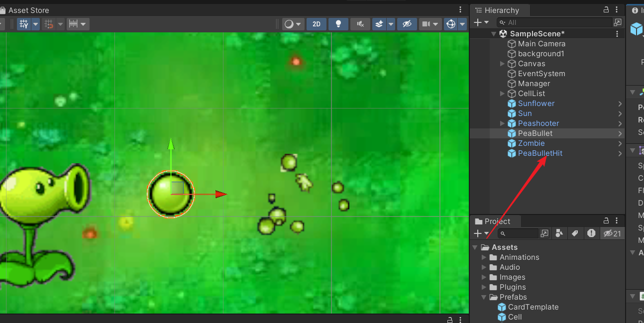Open scene camera settings dropdown
This screenshot has height=323, width=644.
(430, 24)
